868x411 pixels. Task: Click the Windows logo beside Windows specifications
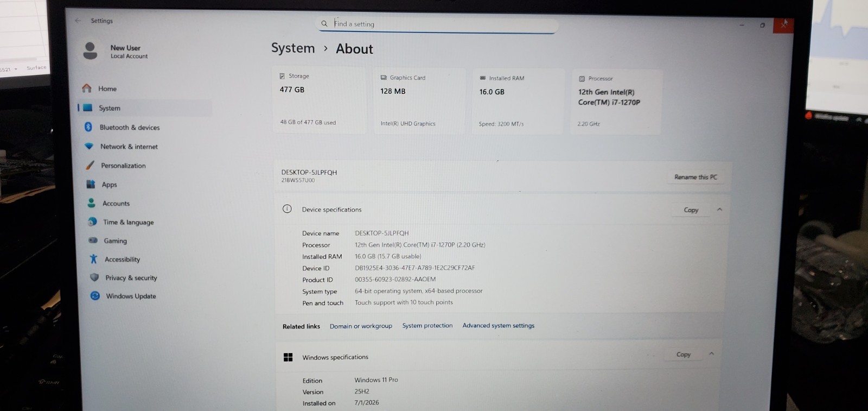click(x=288, y=357)
